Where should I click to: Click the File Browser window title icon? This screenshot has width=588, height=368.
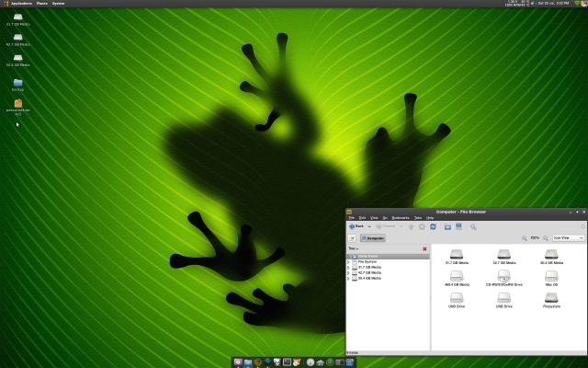pos(349,212)
